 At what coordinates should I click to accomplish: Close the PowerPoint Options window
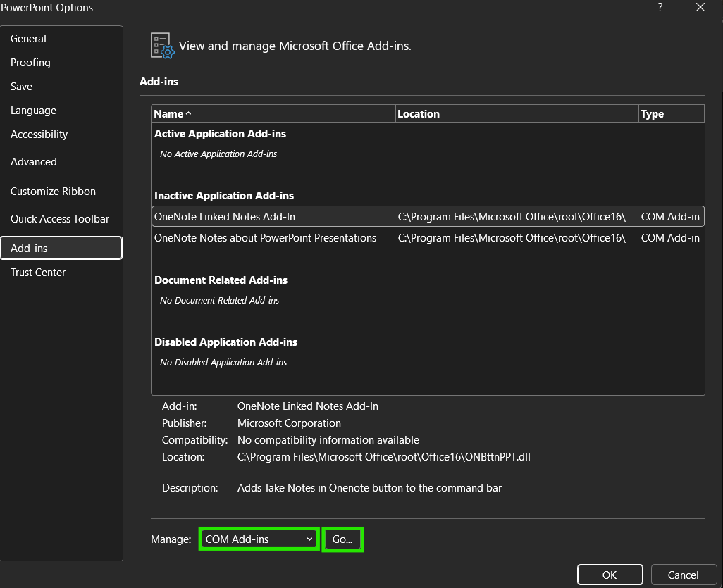[x=700, y=7]
